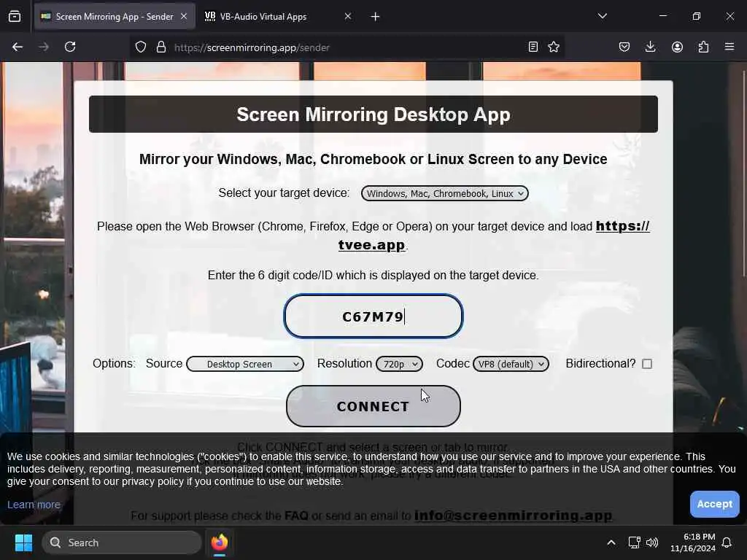This screenshot has width=747, height=560.
Task: Open the Firefox account icon
Action: pos(677,47)
